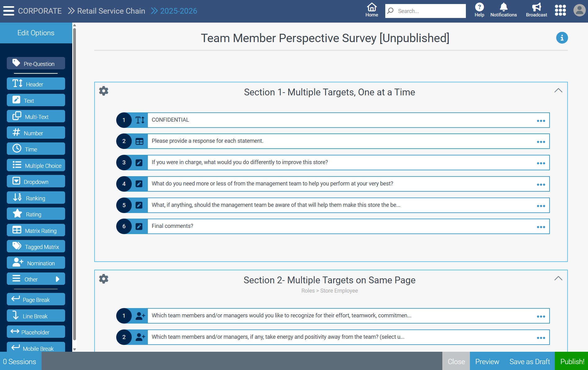Click the 2025-2026 breadcrumb link
This screenshot has height=370, width=588.
coord(178,11)
